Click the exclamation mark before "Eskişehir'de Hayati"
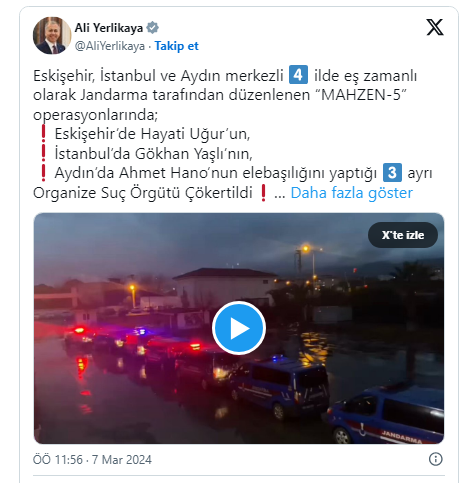 pos(43,134)
